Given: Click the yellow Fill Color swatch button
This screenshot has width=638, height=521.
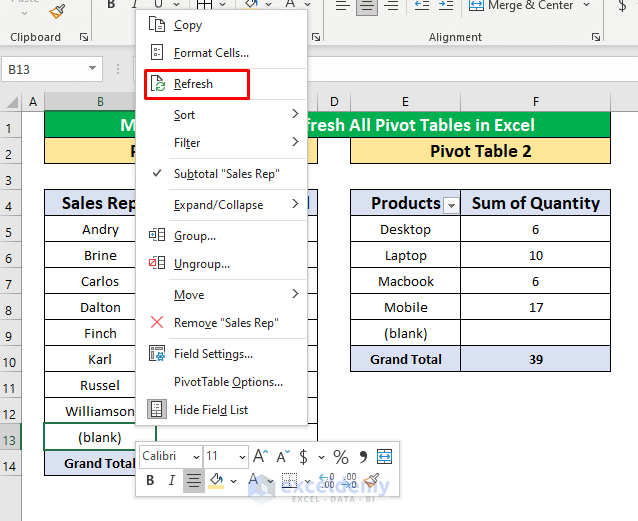Looking at the screenshot, I should (x=216, y=482).
